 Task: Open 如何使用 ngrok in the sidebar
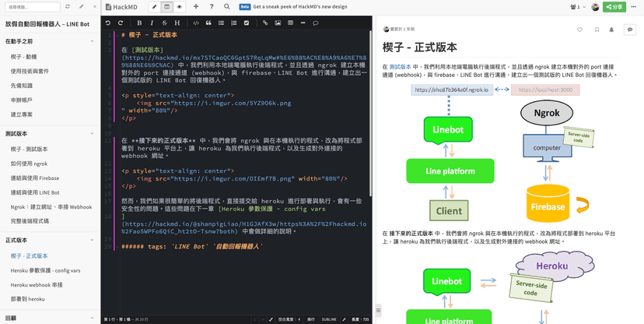click(x=29, y=164)
